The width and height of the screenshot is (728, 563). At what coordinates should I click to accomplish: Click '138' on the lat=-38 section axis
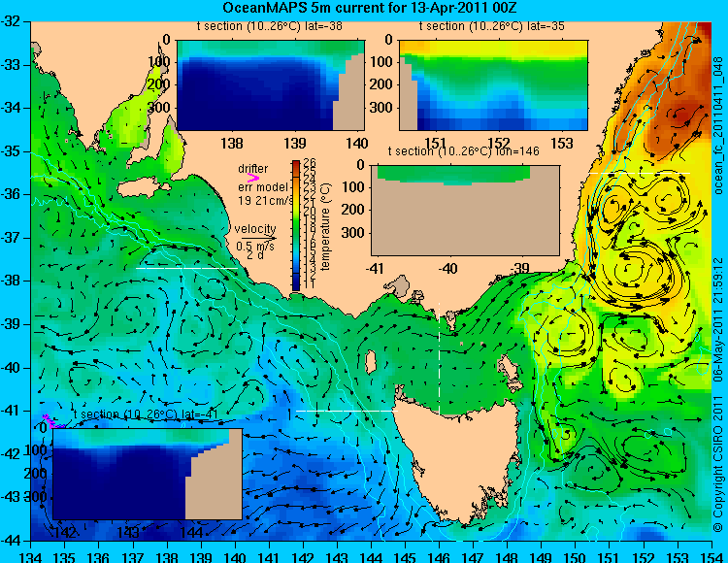click(232, 144)
